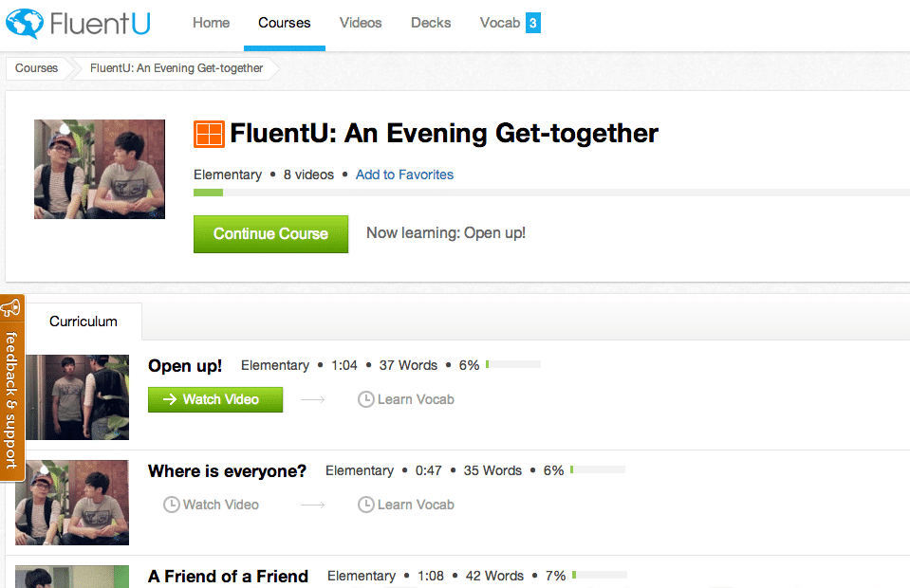Add this course to Favorites
The width and height of the screenshot is (910, 588).
coord(404,175)
